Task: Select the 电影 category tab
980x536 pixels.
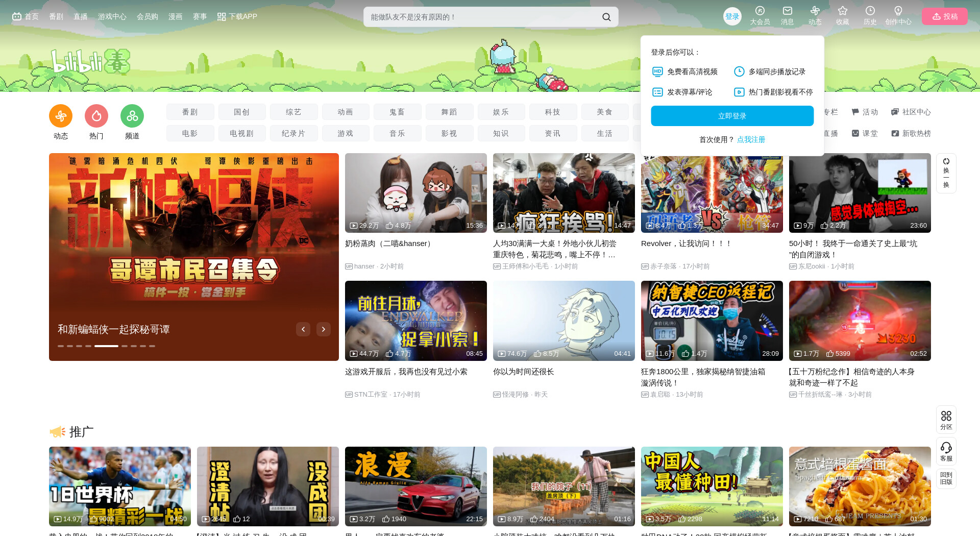Action: pos(190,133)
